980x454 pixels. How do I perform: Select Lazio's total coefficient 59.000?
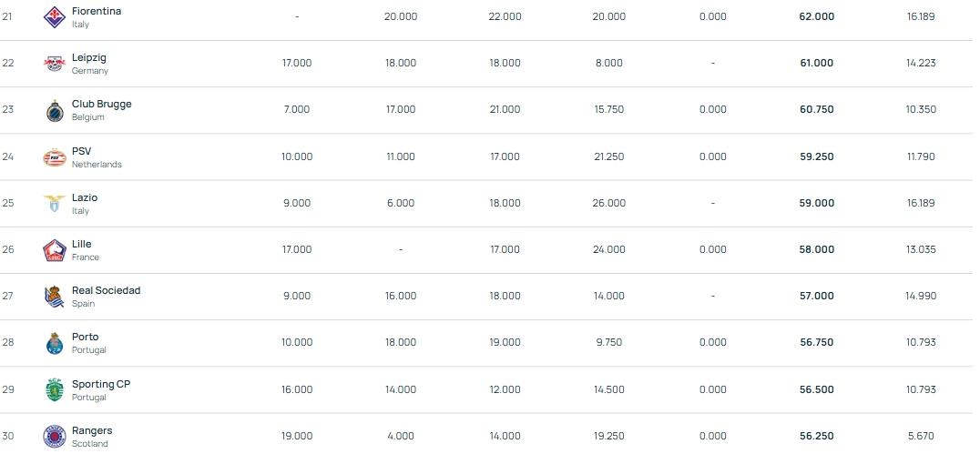[816, 203]
